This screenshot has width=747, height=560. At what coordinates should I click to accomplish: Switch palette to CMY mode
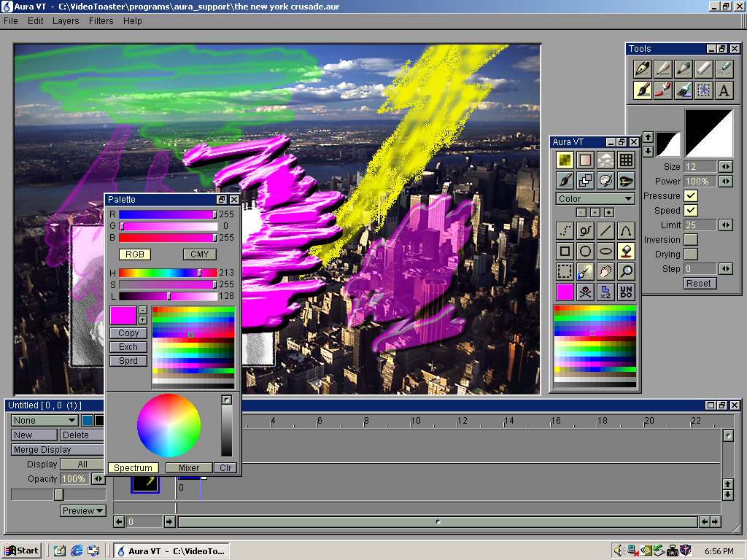coord(200,254)
